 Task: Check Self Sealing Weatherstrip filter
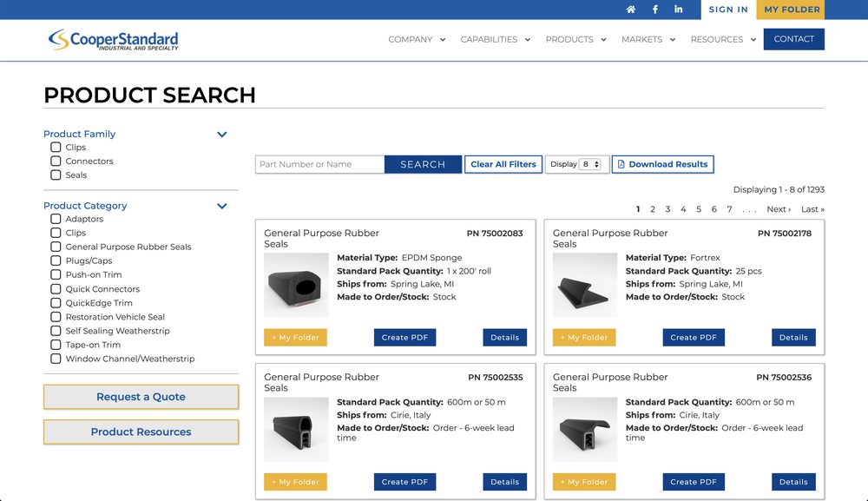56,331
